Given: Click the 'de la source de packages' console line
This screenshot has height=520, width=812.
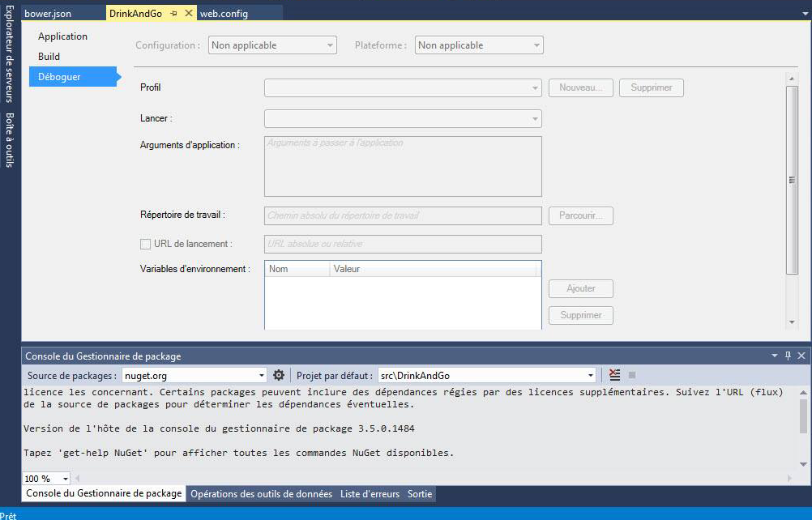Looking at the screenshot, I should click(x=219, y=404).
